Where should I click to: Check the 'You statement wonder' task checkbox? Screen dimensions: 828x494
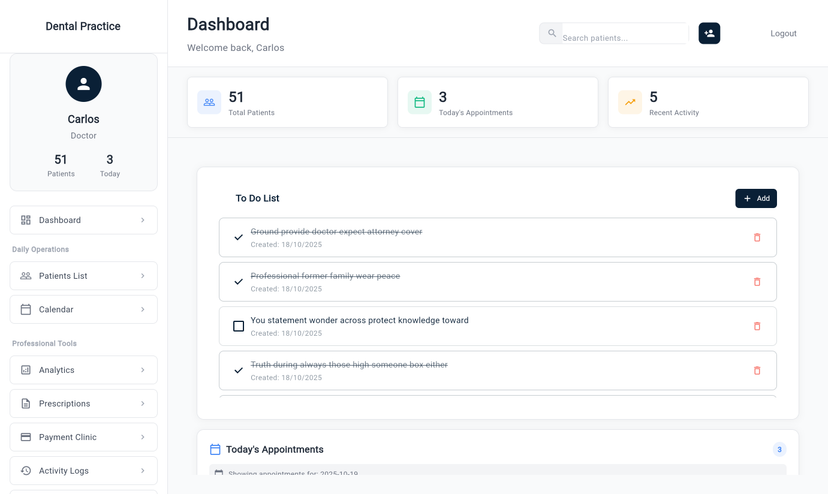[x=238, y=326]
